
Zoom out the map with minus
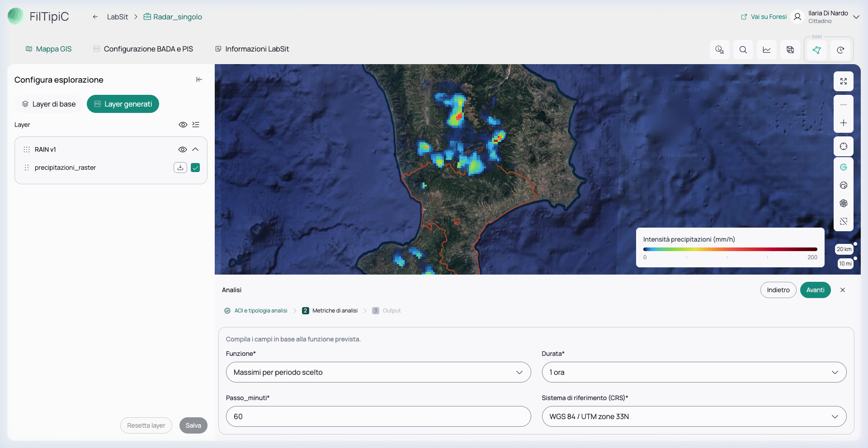tap(844, 104)
